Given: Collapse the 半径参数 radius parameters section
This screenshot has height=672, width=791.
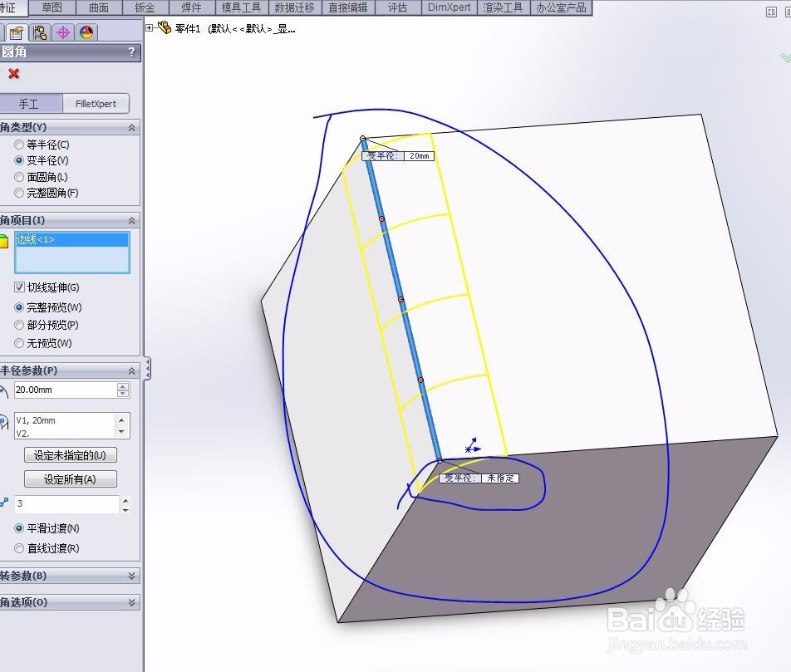Looking at the screenshot, I should [x=131, y=370].
